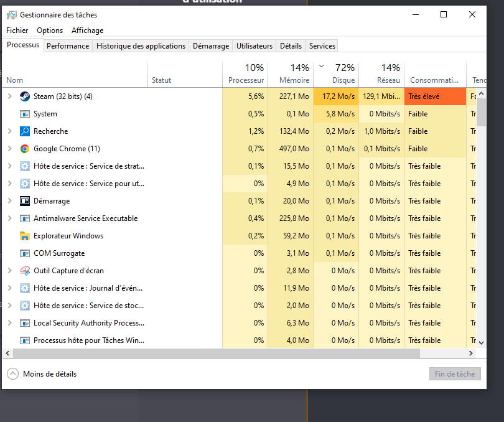504x422 pixels.
Task: Select the Explorateur Windows row name
Action: click(x=68, y=236)
